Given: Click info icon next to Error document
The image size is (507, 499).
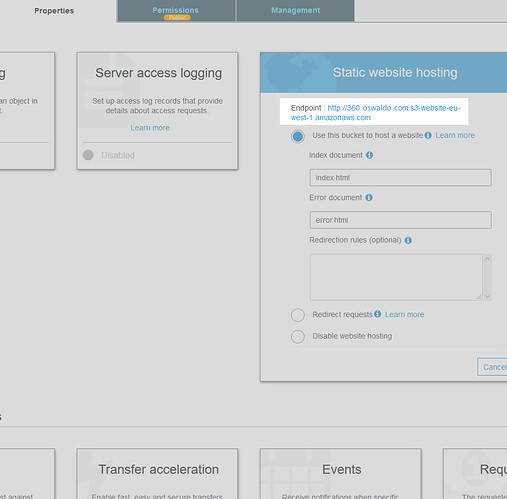Looking at the screenshot, I should click(369, 197).
